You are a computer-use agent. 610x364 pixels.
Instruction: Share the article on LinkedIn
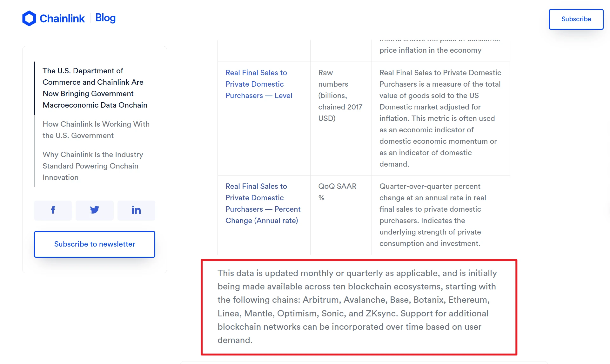tap(136, 210)
